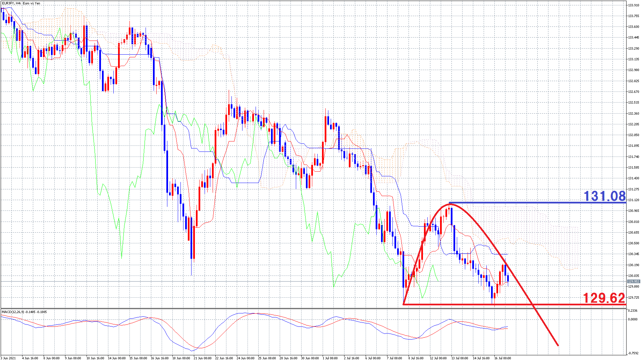
Task: Click the 133.910 value on price scale
Action: [x=633, y=5]
